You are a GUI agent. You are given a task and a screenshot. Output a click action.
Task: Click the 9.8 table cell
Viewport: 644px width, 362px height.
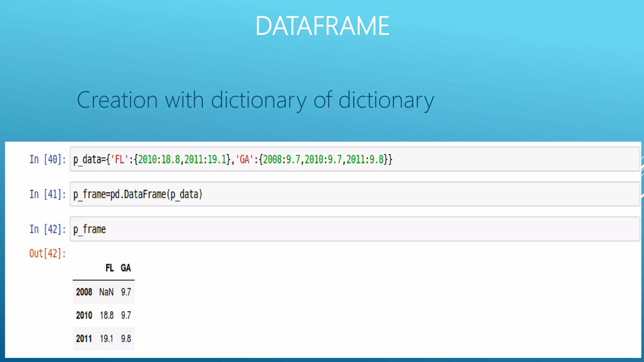[126, 339]
